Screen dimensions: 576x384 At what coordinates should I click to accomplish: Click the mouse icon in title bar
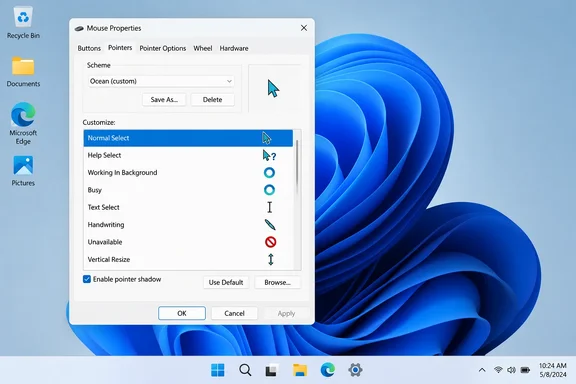point(79,28)
